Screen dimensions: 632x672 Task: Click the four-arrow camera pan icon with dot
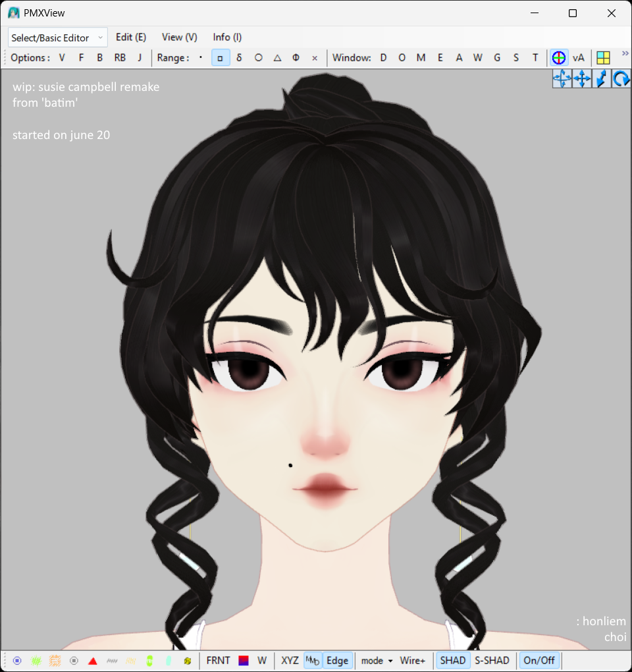click(562, 79)
